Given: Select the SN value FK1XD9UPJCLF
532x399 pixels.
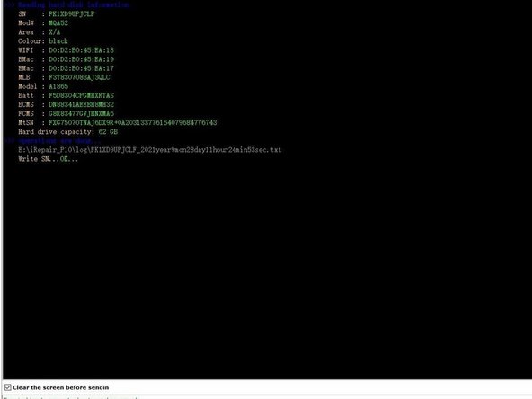Looking at the screenshot, I should point(72,13).
